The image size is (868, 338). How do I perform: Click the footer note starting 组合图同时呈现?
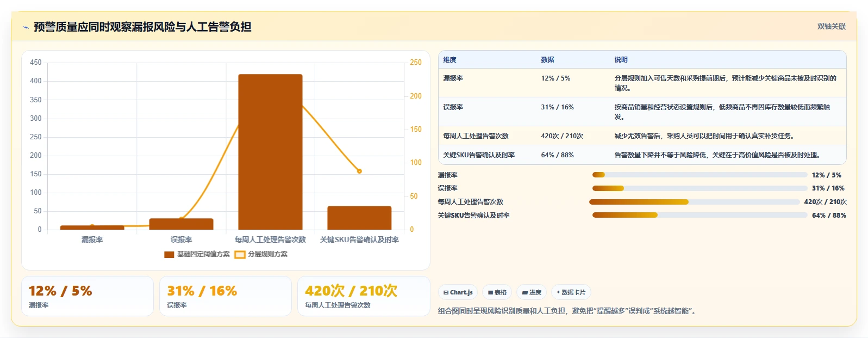pos(567,311)
